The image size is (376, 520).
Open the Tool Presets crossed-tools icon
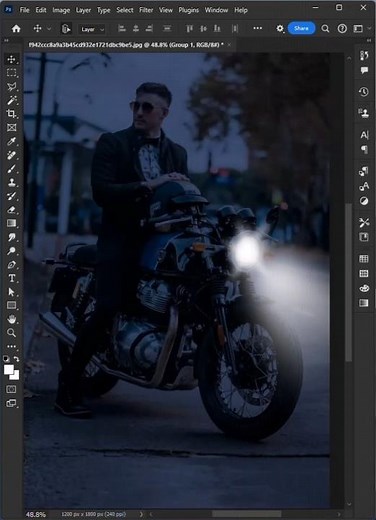point(364,222)
